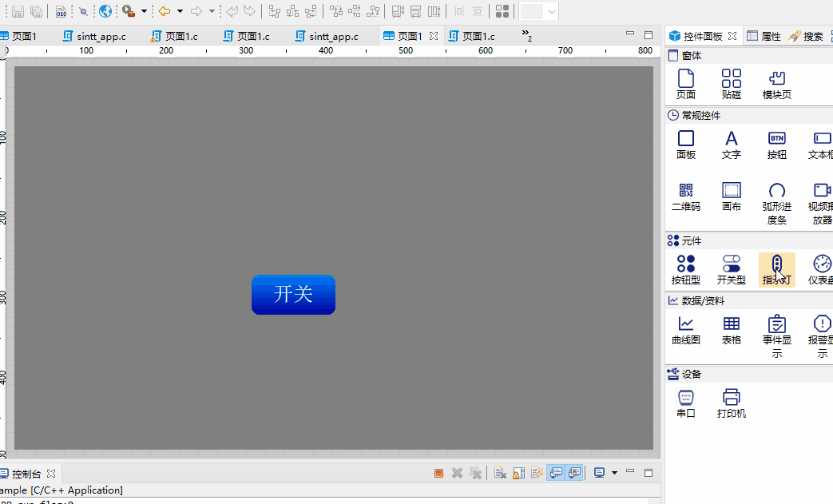Click the 开关 button on the canvas

(x=293, y=294)
